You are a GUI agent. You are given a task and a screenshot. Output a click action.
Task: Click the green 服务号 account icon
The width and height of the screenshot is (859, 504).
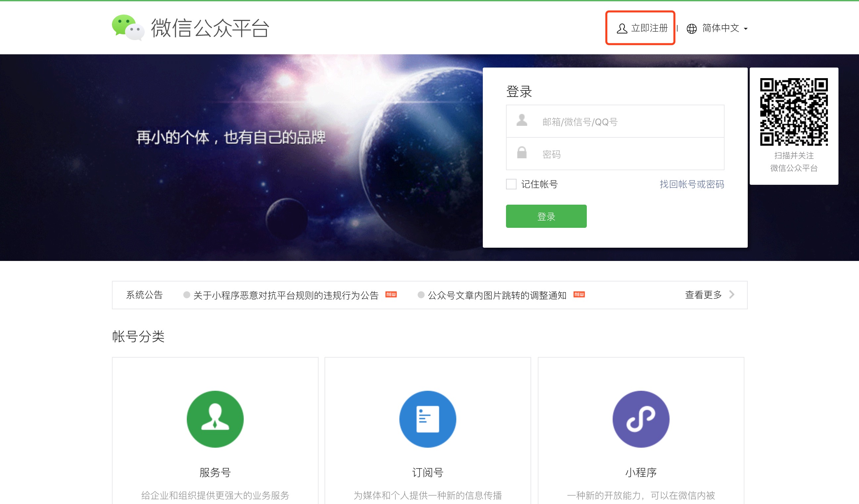(x=215, y=419)
